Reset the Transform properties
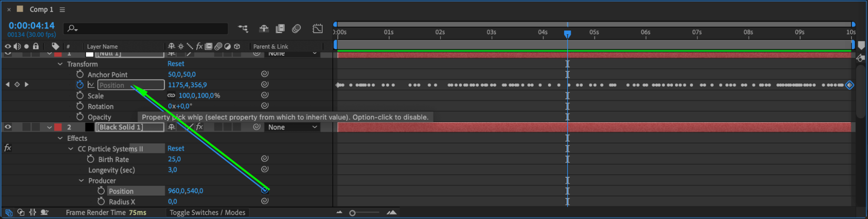The width and height of the screenshot is (868, 219). pyautogui.click(x=176, y=63)
